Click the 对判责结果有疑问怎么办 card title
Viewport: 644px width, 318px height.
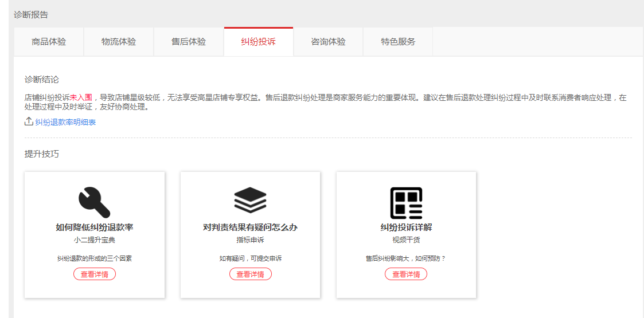pyautogui.click(x=251, y=227)
